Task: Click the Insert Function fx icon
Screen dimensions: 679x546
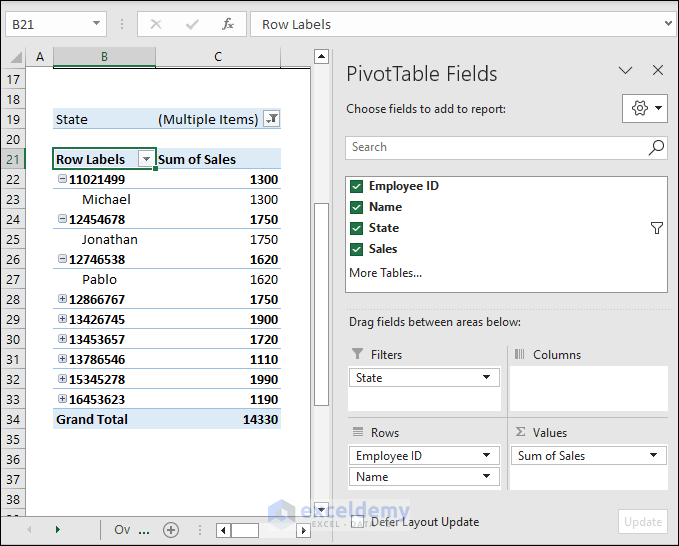Action: tap(228, 24)
